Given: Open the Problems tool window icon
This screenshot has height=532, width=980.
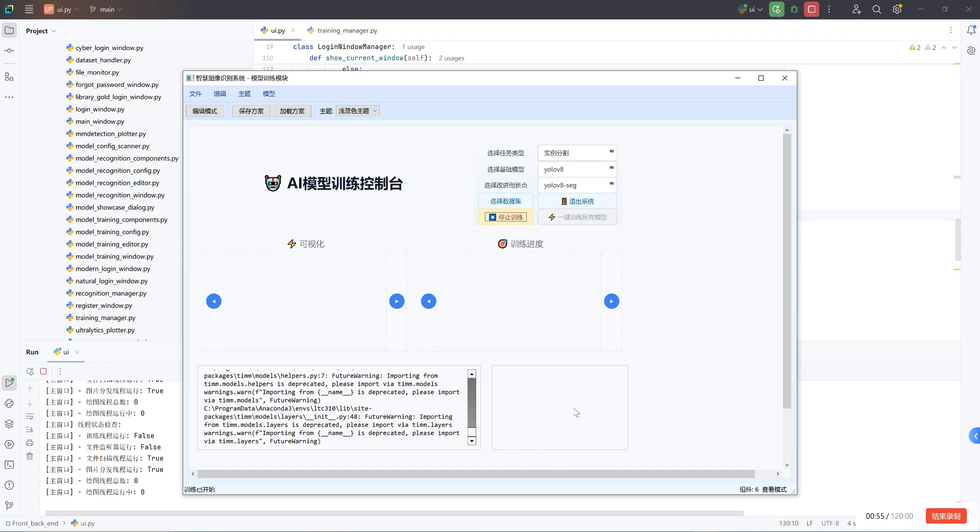Looking at the screenshot, I should click(9, 485).
